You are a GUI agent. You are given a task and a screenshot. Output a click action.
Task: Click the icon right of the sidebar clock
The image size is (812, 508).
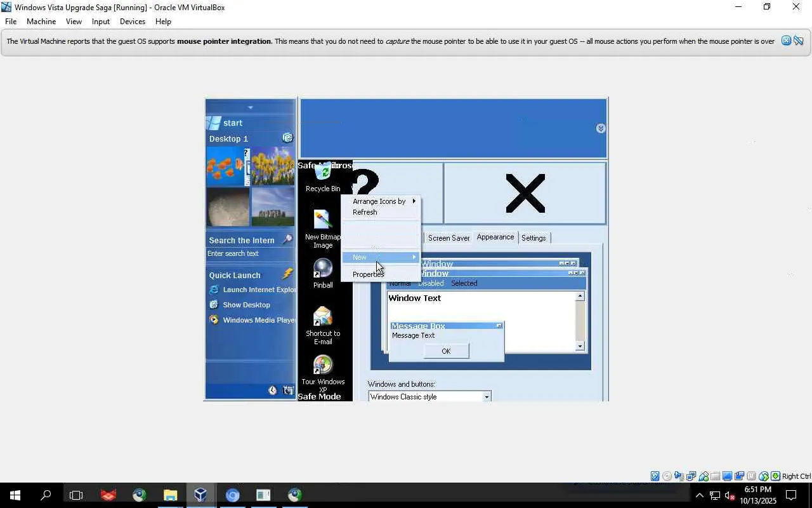[x=288, y=391]
